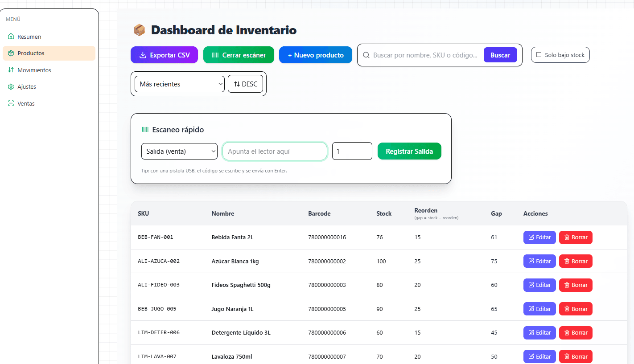Viewport: 634px width, 364px height.
Task: Click the arrows icon beside Movimientos
Action: coord(11,70)
